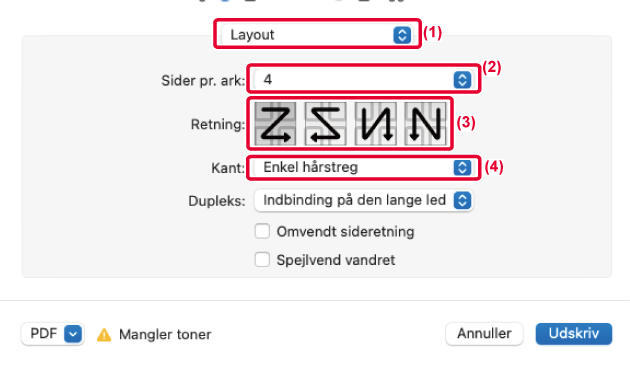Select the reversed-N top-to-bottom layout direction
The image size is (630, 365).
click(x=376, y=124)
